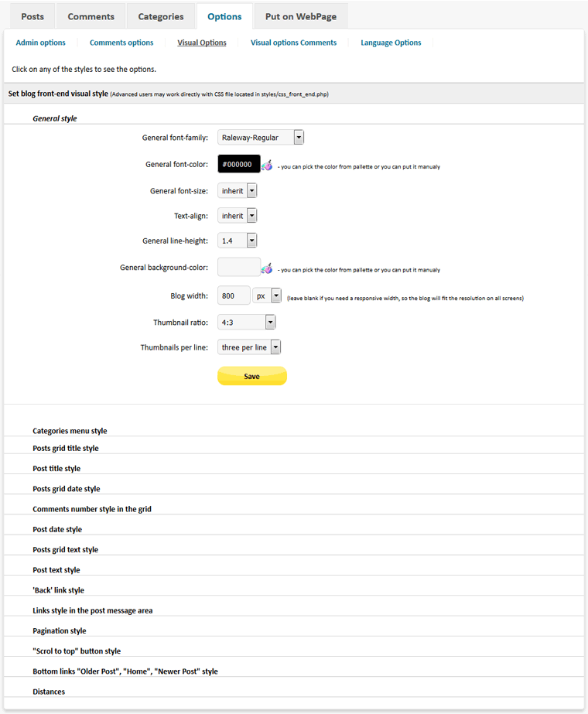
Task: Expand the Categories menu style section
Action: [70, 431]
